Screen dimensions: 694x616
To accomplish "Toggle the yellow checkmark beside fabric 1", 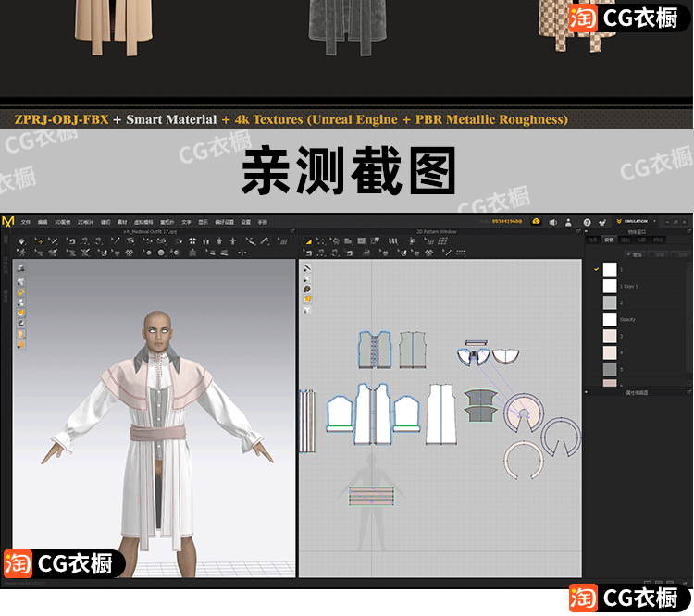I will [x=596, y=269].
